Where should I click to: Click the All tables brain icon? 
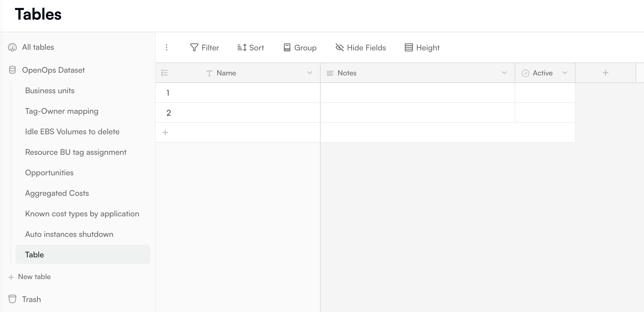pos(12,47)
